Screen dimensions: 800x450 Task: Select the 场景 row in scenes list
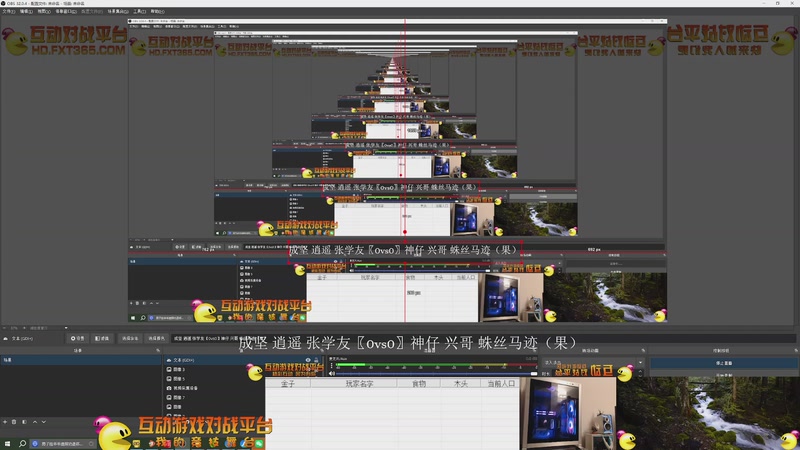pyautogui.click(x=81, y=360)
